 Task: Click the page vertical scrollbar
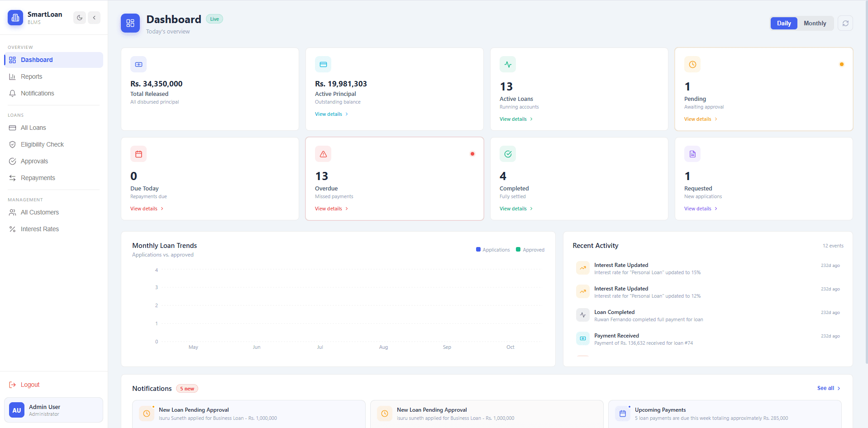tap(866, 181)
